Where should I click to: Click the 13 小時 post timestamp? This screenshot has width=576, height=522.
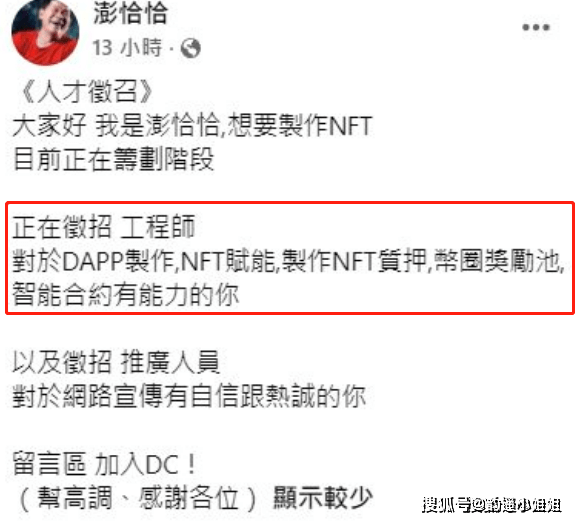pos(127,48)
